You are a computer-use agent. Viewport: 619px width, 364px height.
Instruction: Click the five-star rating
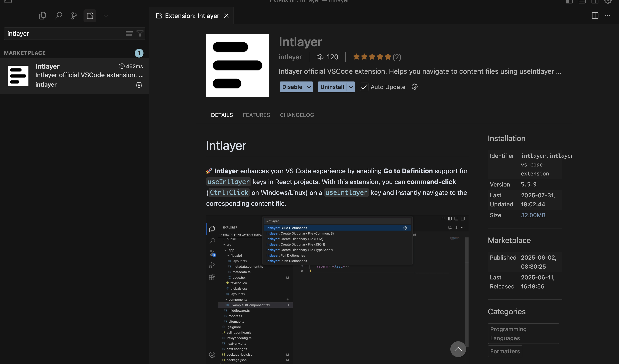pyautogui.click(x=372, y=57)
